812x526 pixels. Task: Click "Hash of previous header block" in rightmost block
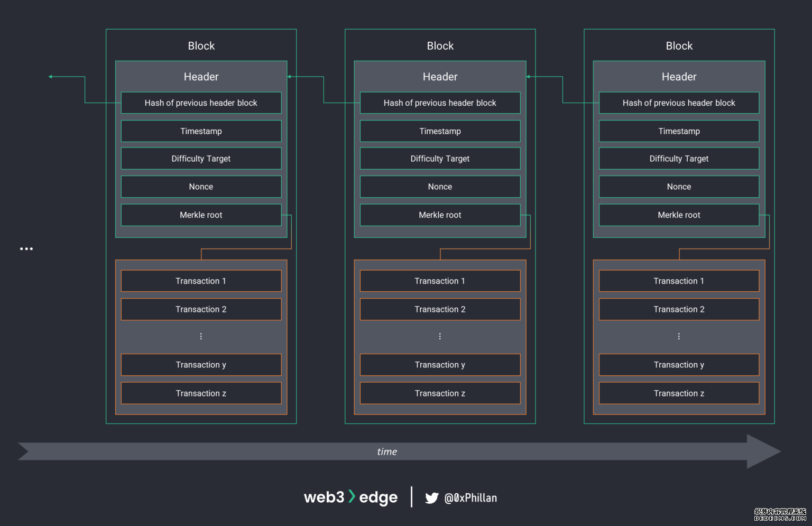pos(679,103)
